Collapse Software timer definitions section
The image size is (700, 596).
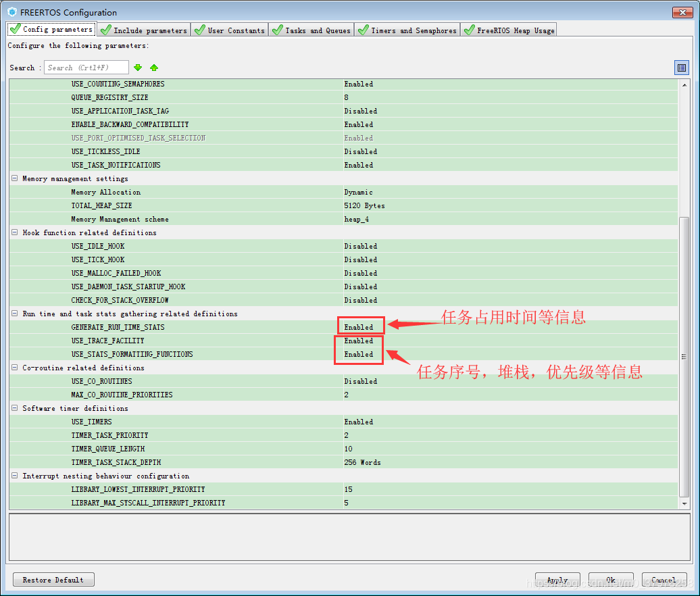(x=15, y=408)
